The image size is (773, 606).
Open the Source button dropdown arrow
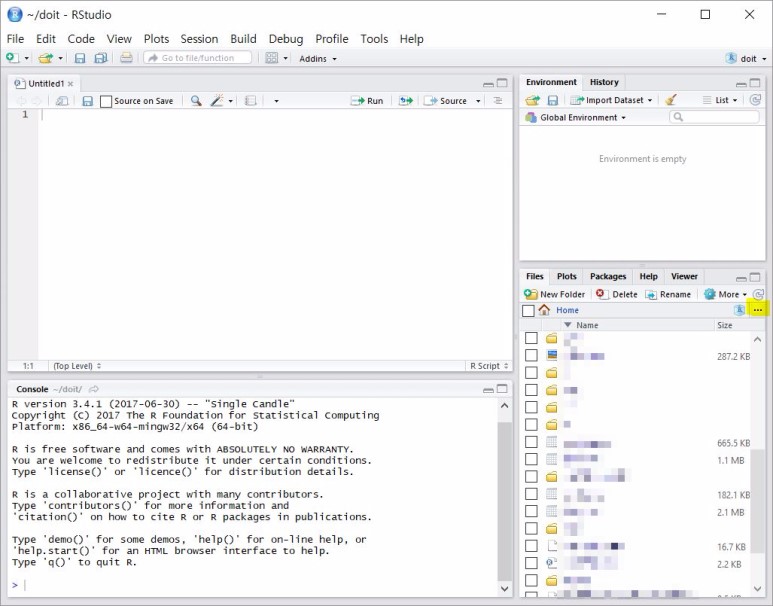pos(478,101)
